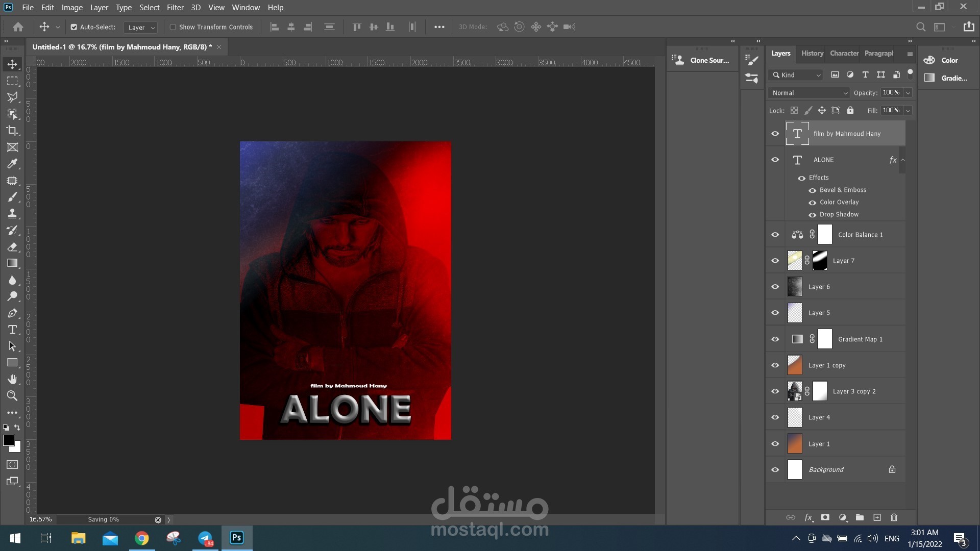Toggle the Auto-Select checkbox
980x551 pixels.
(x=74, y=27)
